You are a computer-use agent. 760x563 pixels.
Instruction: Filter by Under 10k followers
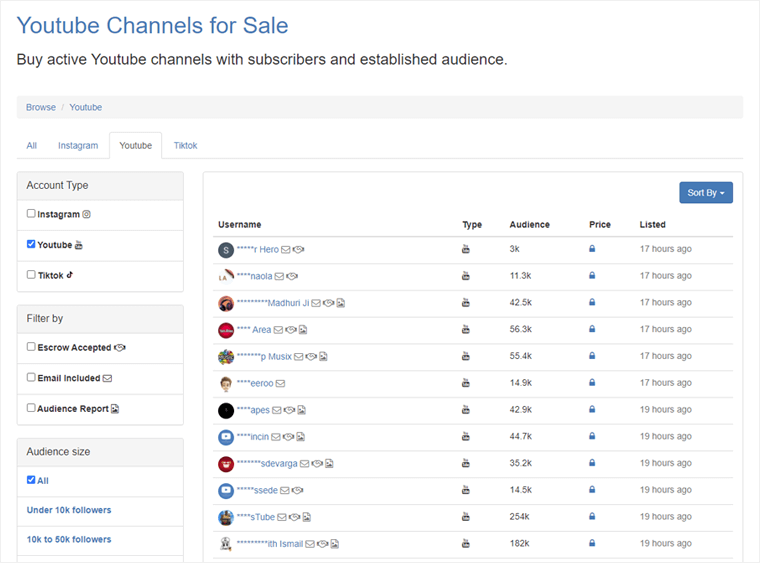[x=69, y=510]
